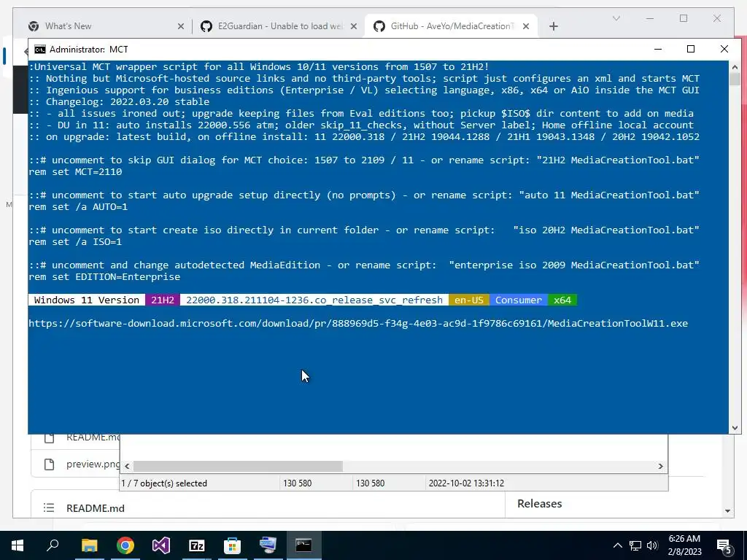Click the 'rem set EDITION=Enterprise' line

click(x=104, y=276)
